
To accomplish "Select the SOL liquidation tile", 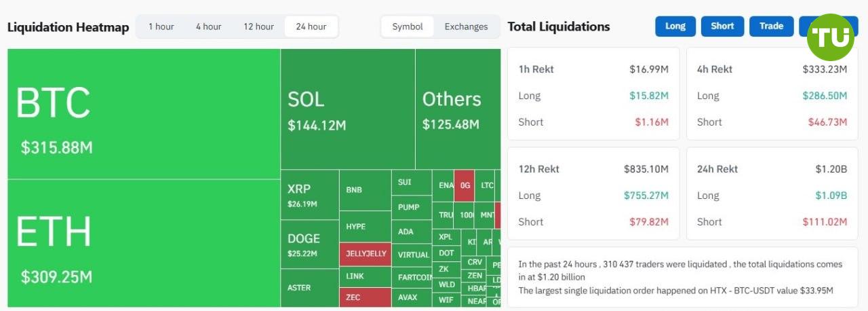I will point(347,109).
